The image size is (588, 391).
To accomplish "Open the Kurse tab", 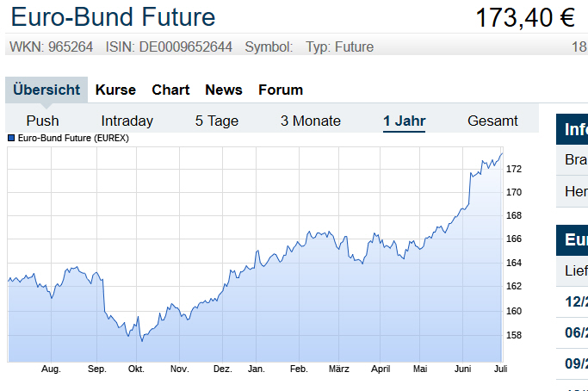I will coord(115,90).
